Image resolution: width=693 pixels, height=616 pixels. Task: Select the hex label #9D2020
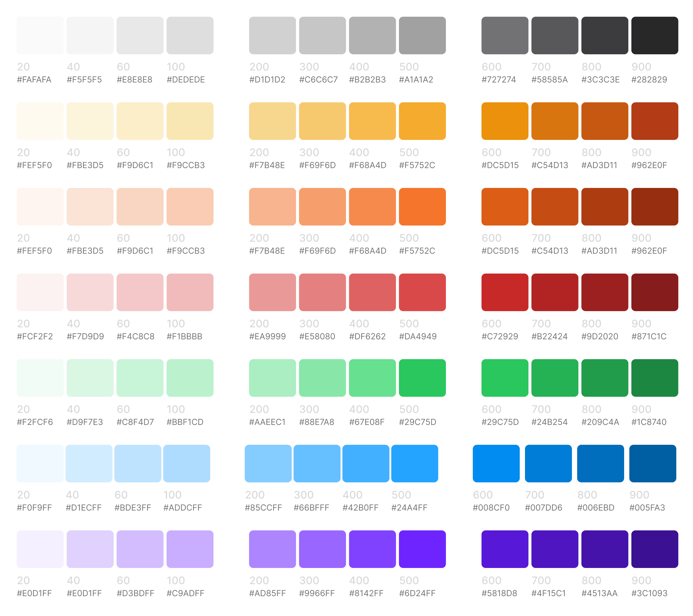pyautogui.click(x=600, y=336)
